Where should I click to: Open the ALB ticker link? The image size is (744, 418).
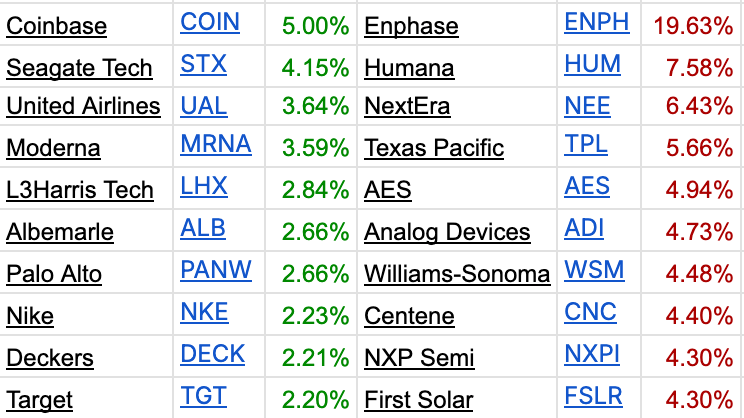(x=203, y=228)
